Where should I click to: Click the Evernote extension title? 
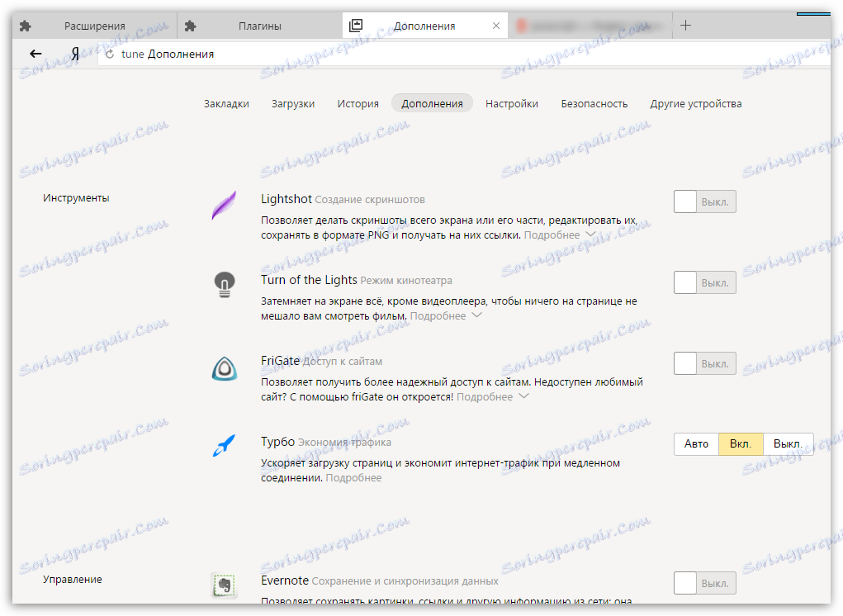click(x=284, y=580)
